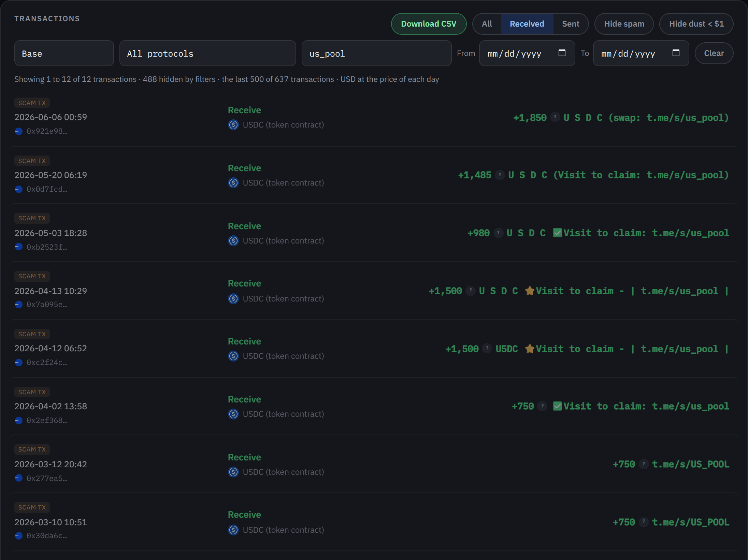The image size is (748, 560).
Task: Click the USDC token icon in the 2026-05-03 row
Action: tap(233, 241)
